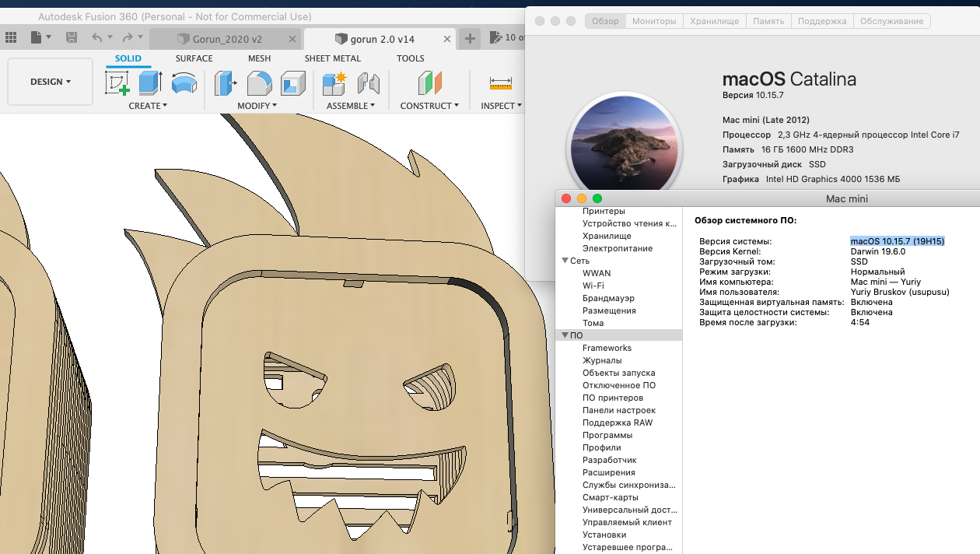The image size is (980, 554).
Task: Switch to the SURFACE ribbon tab
Action: click(194, 58)
